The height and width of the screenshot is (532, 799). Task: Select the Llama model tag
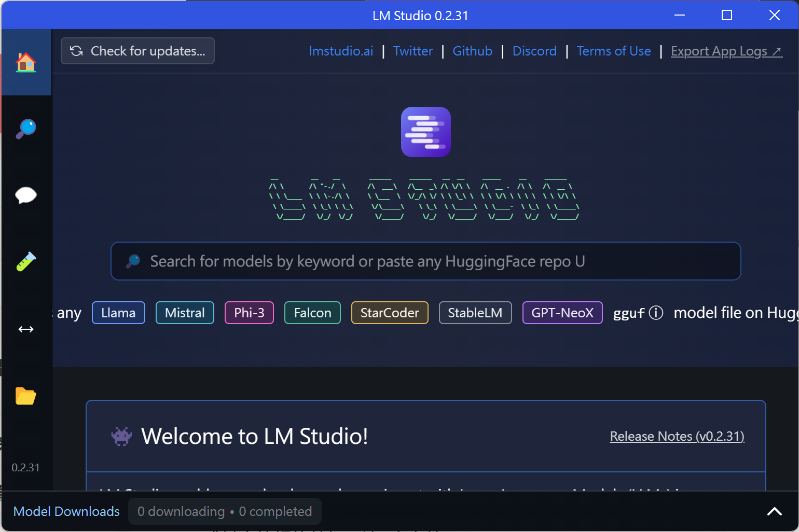[118, 313]
